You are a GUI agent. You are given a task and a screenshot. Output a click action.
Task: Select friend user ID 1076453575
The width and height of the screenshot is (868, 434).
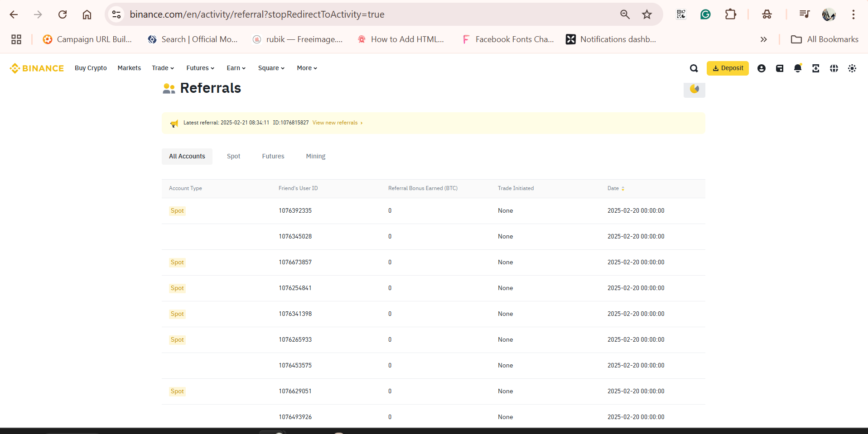tap(295, 366)
